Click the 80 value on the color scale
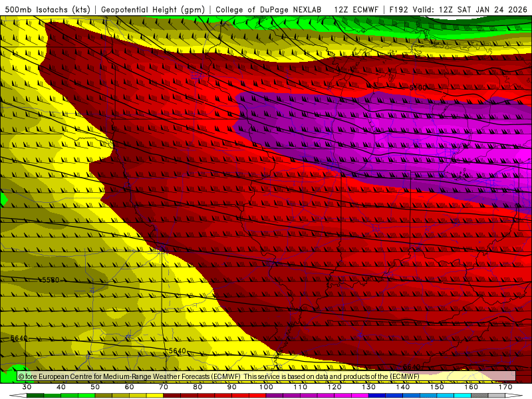The image size is (532, 399). pos(198,387)
